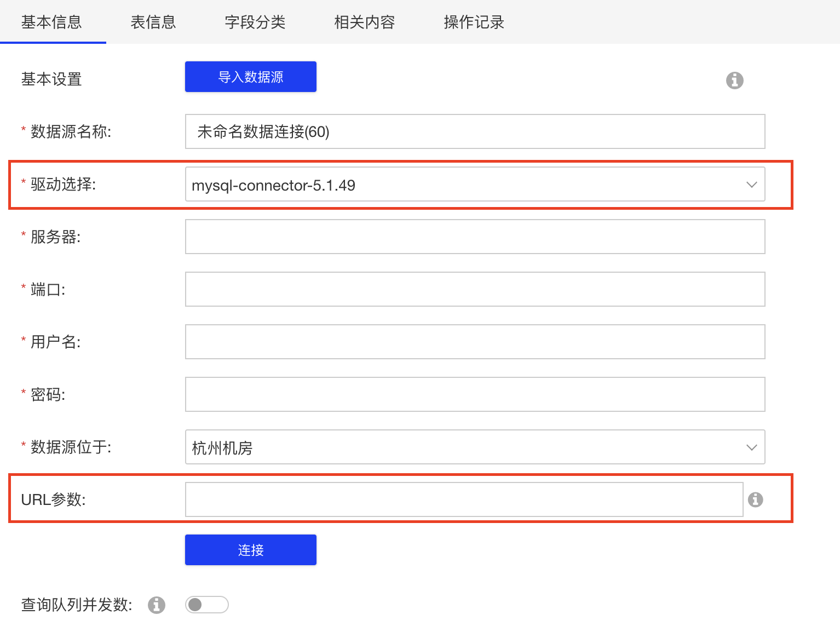
Task: Toggle the switch at the bottom of the form
Action: pos(206,604)
